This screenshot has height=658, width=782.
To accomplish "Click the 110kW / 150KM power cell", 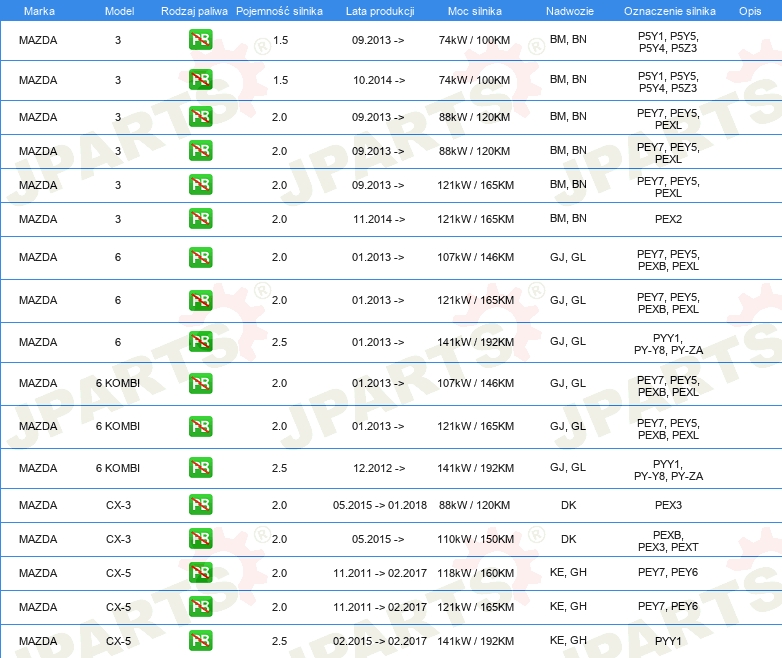I will [x=474, y=539].
